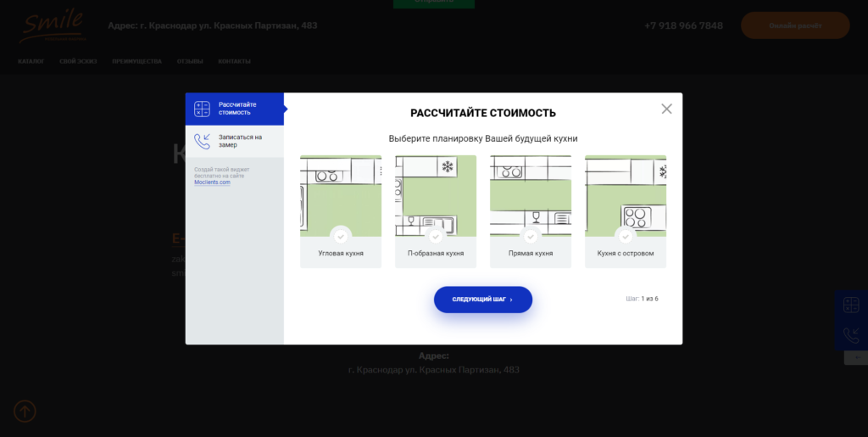
Task: Click the green Отправить button at top
Action: pyautogui.click(x=433, y=3)
